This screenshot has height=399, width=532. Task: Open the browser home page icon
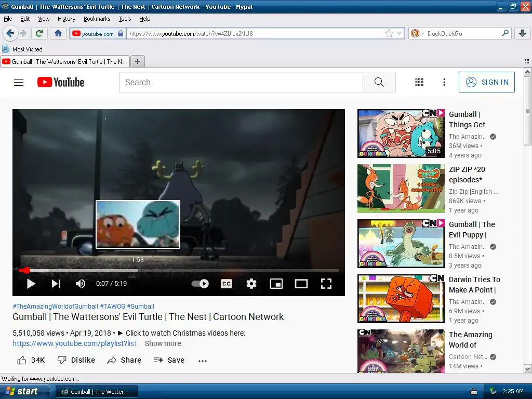[58, 33]
